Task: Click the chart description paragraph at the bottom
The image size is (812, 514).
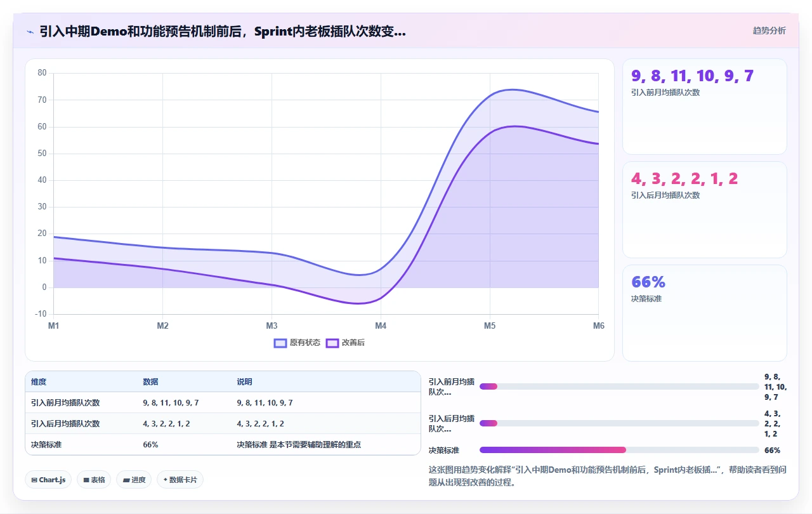Action: (x=608, y=476)
